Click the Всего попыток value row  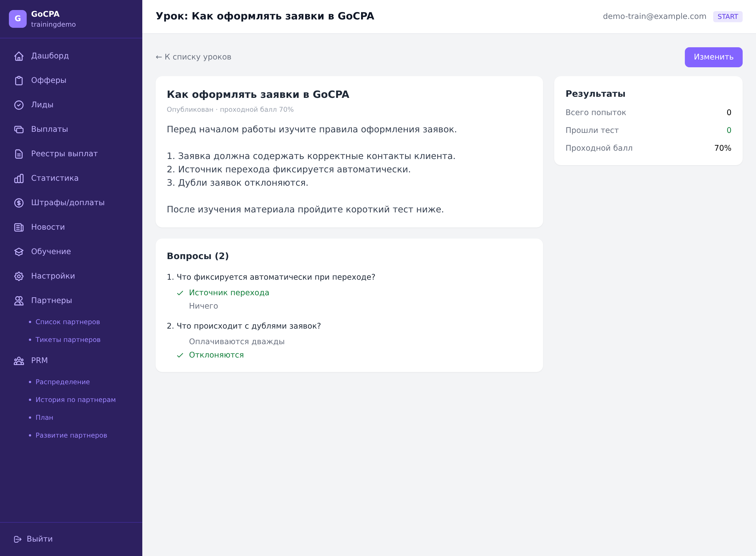tap(648, 113)
